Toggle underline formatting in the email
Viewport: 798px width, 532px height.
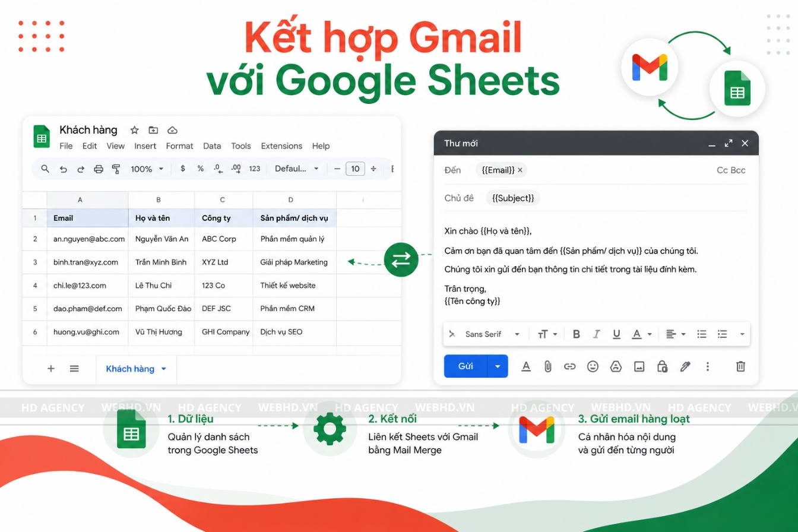(616, 334)
